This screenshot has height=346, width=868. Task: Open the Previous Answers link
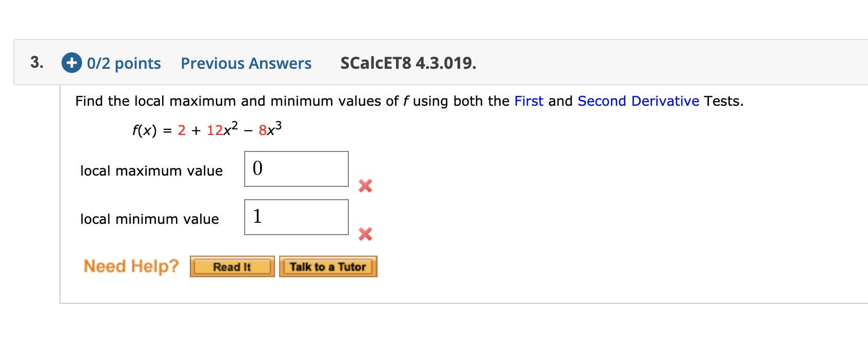[246, 63]
